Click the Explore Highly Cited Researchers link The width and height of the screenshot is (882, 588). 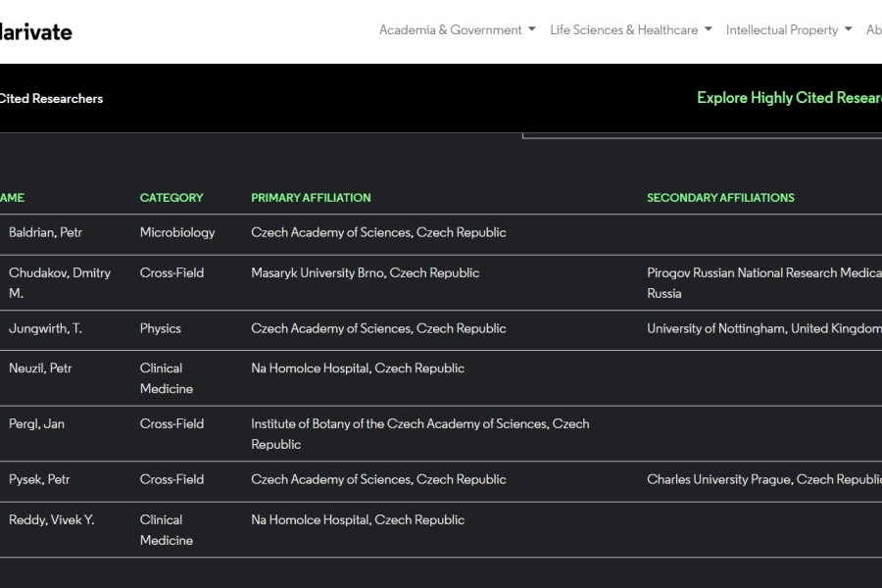click(788, 98)
